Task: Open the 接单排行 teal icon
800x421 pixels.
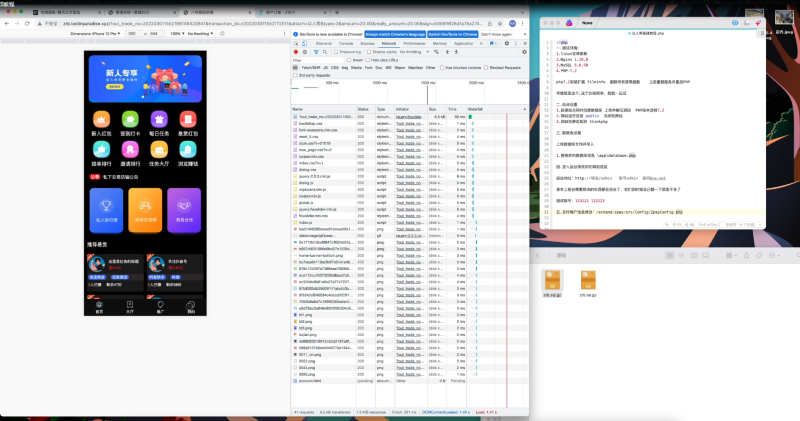Action: pyautogui.click(x=101, y=150)
